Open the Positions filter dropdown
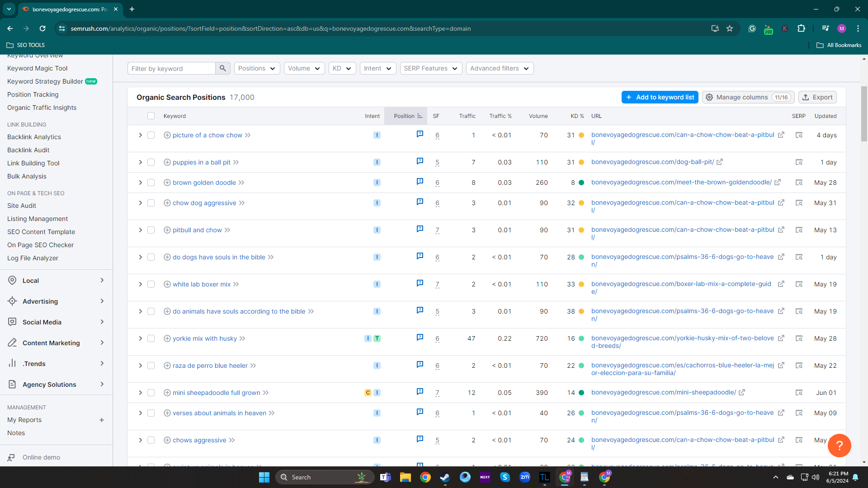Image resolution: width=868 pixels, height=488 pixels. click(256, 68)
